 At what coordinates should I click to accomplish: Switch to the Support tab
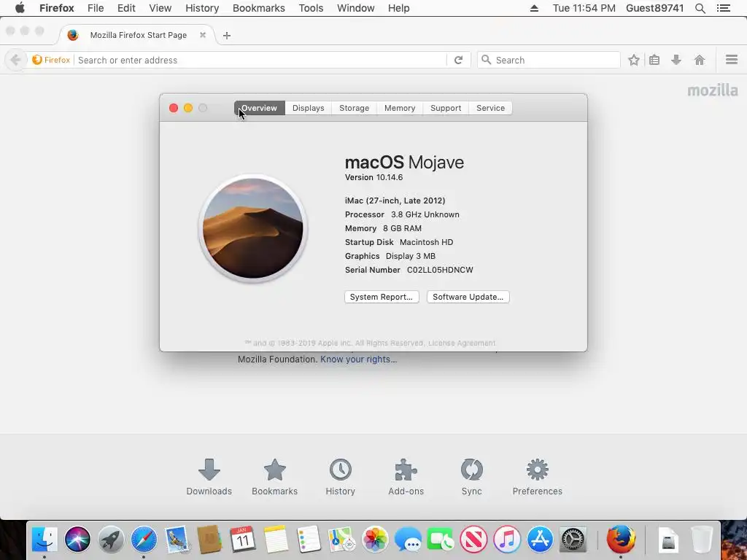[446, 108]
